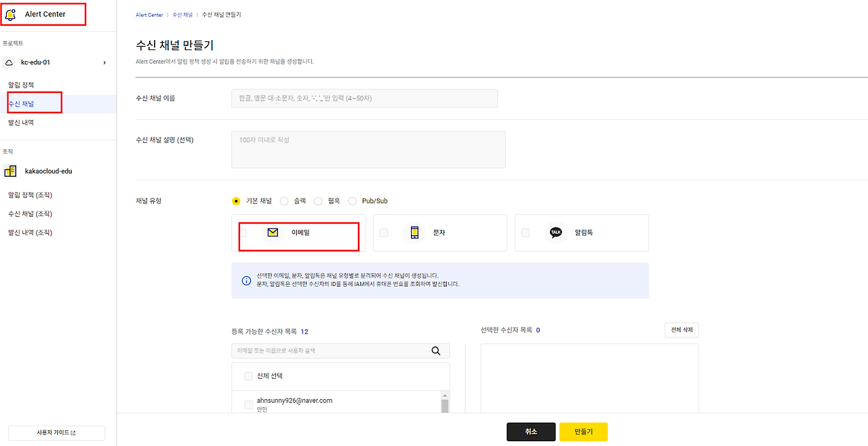Check the ahnsunny926@naver.com recipient checkbox
Viewport: 868px width, 446px height.
(x=248, y=405)
